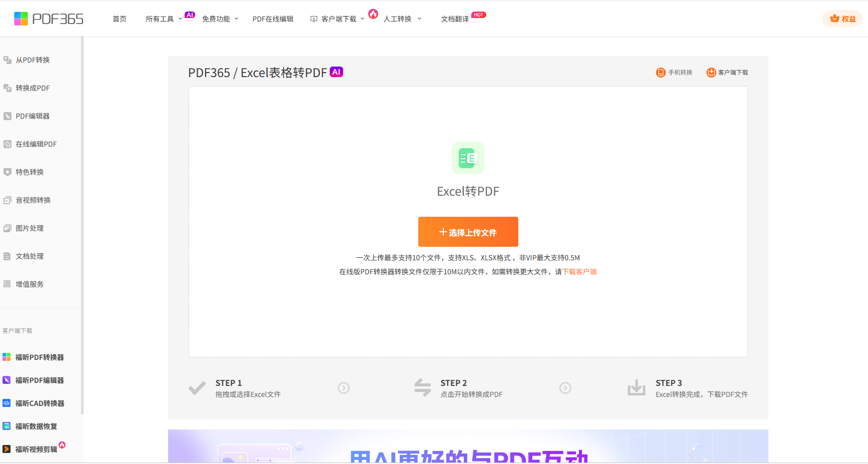Click the 特色转换 sidebar icon
This screenshot has height=464, width=868.
tap(8, 172)
